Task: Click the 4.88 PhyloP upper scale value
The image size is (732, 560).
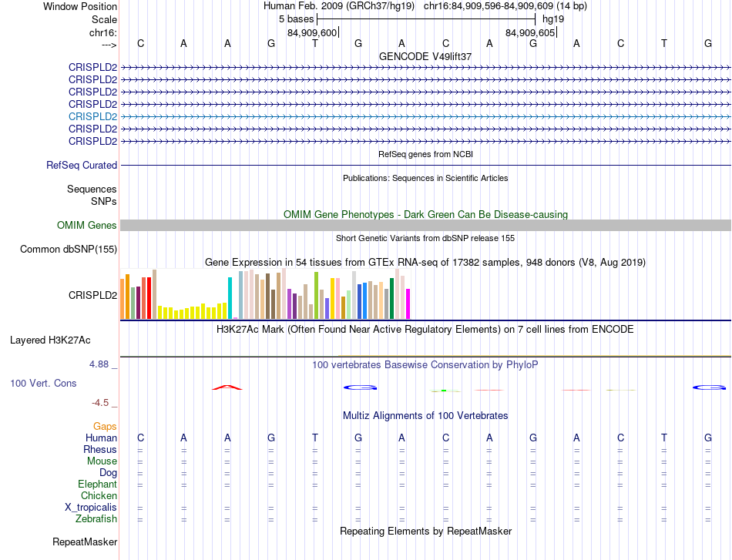Action: (99, 364)
